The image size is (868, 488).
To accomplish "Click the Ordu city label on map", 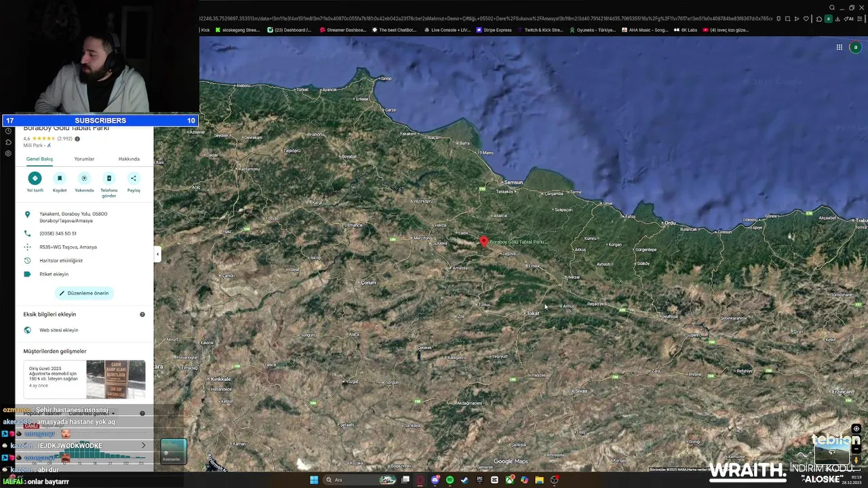I will click(x=671, y=222).
